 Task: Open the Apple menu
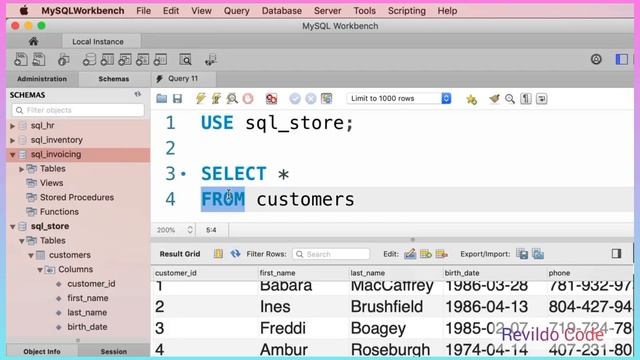24,11
